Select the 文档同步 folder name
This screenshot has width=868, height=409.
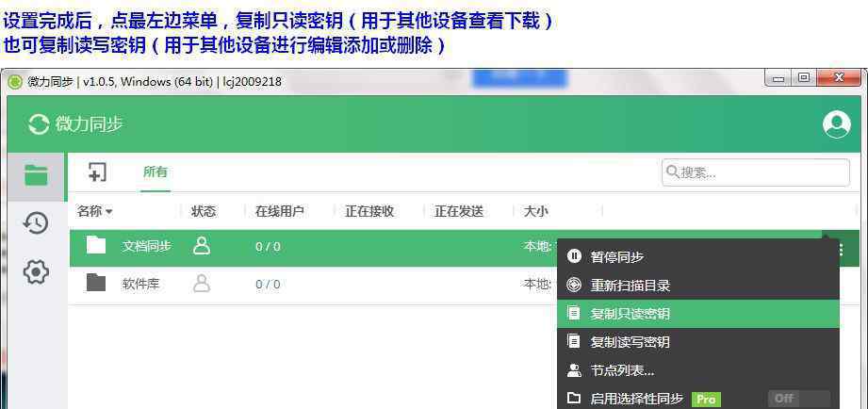[147, 246]
